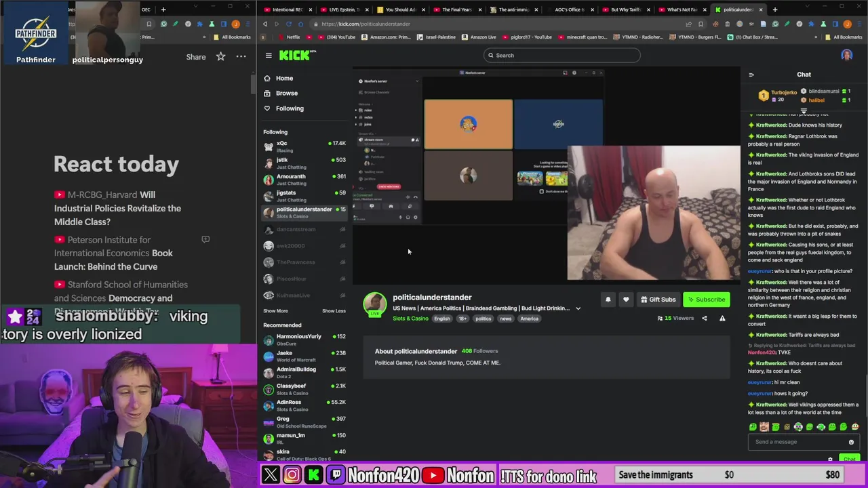
Task: Open HarmoniousYurly recommended channel
Action: pyautogui.click(x=304, y=340)
